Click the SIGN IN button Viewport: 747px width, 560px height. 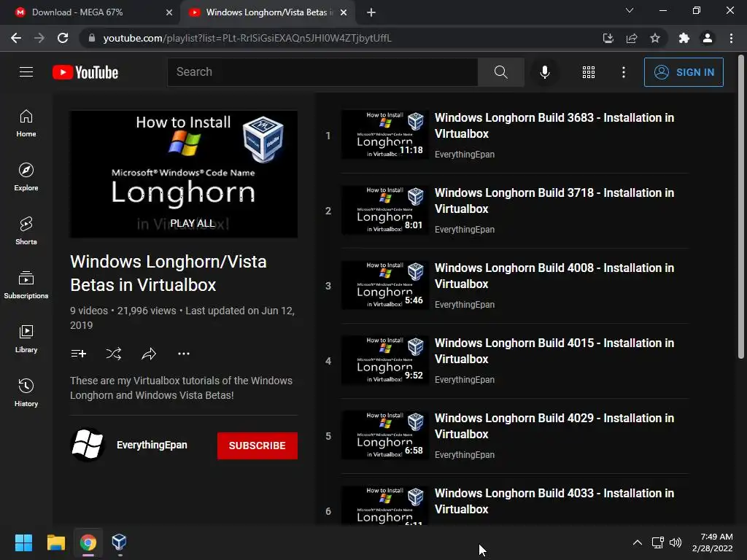[x=684, y=72]
